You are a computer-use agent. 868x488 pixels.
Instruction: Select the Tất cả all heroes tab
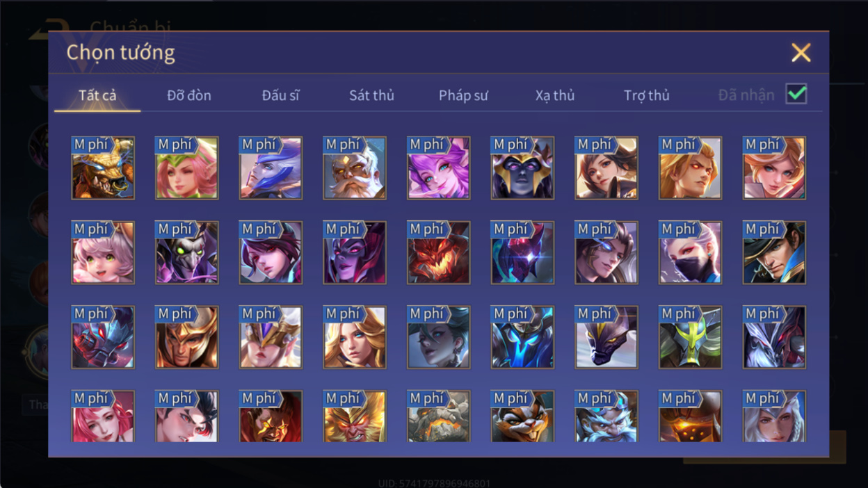97,95
